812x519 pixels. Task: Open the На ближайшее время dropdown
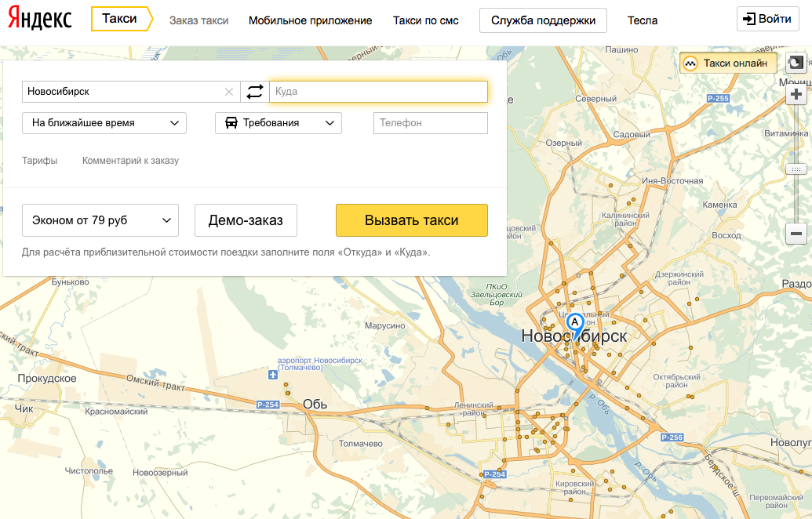click(x=104, y=123)
